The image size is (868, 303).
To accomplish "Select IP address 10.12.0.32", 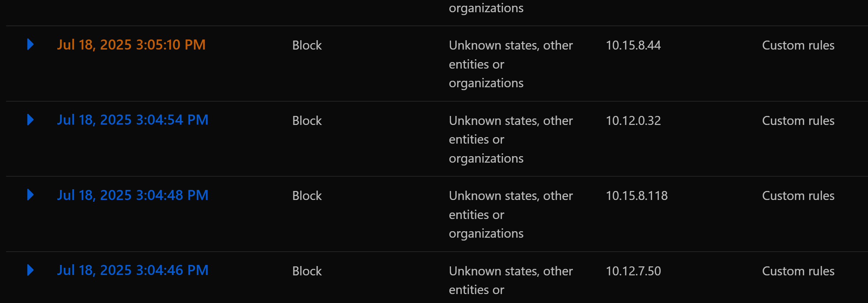I will 633,121.
